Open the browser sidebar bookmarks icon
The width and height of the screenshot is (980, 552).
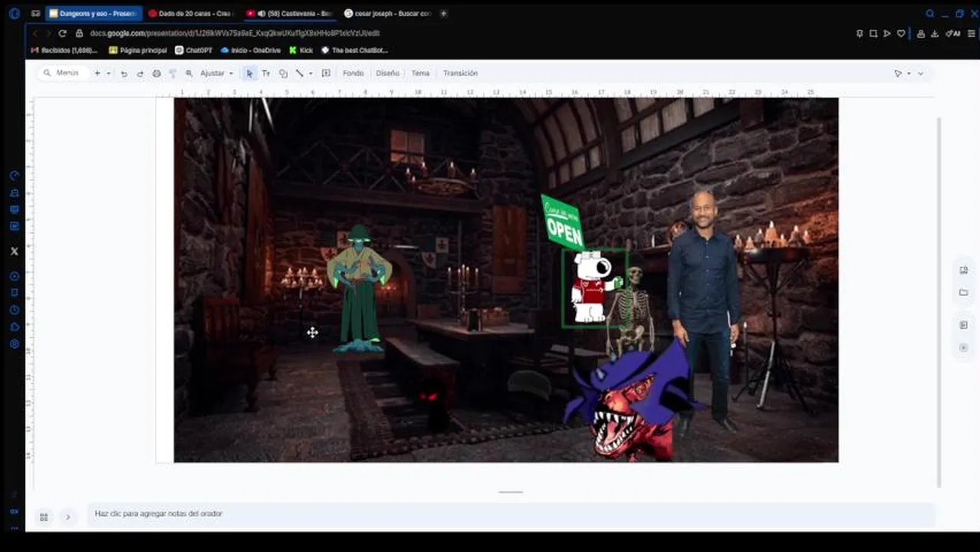pyautogui.click(x=14, y=292)
